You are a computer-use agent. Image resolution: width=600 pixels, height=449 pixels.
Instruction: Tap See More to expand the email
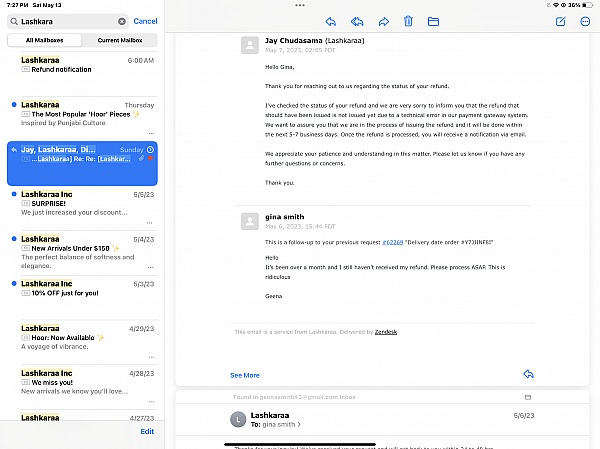tap(244, 375)
